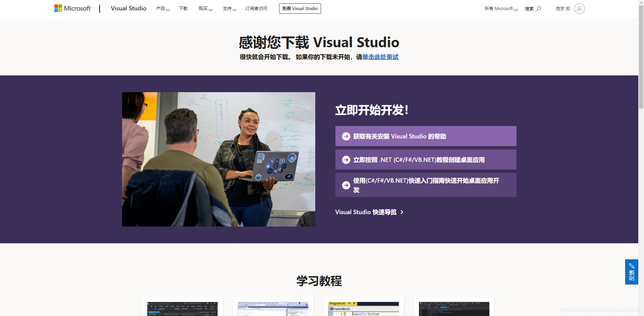644x316 pixels.
Task: Open the 反馈 feedback tab on the right edge
Action: (x=632, y=272)
